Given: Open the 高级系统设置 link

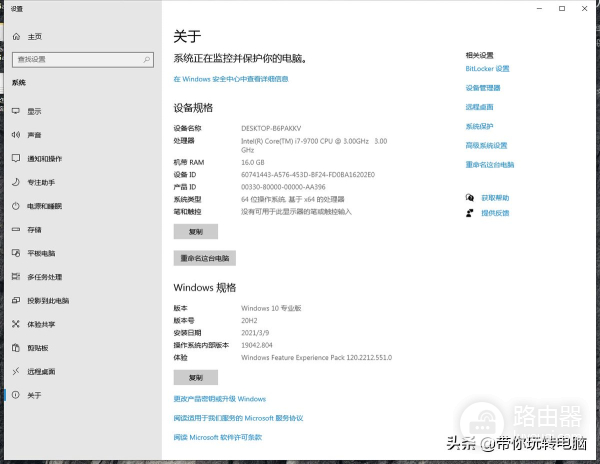Looking at the screenshot, I should click(x=486, y=145).
